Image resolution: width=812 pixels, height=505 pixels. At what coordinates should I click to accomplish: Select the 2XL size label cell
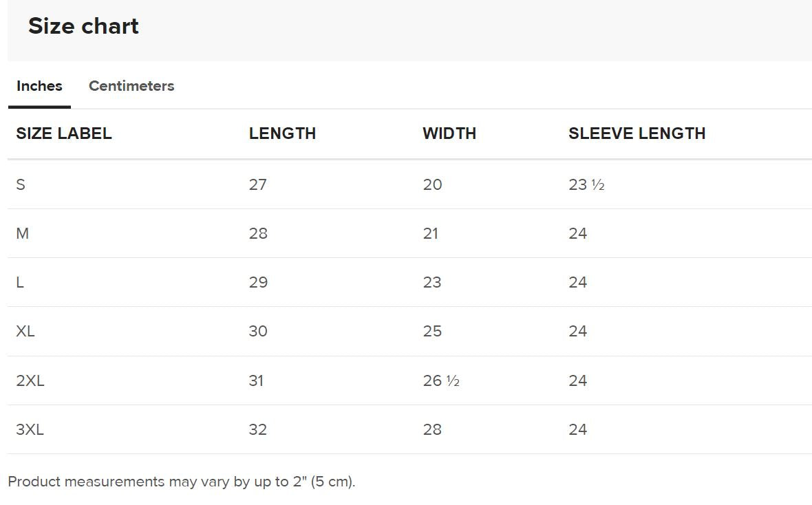[30, 380]
